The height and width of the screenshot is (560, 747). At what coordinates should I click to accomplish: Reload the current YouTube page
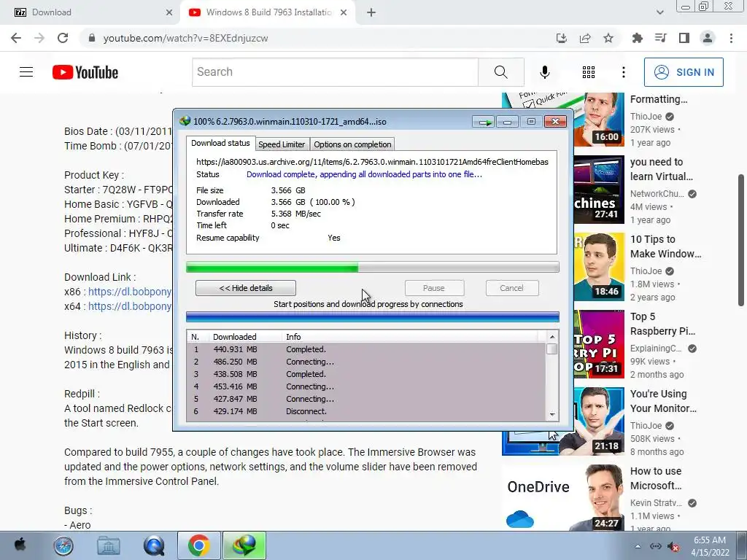(x=63, y=38)
